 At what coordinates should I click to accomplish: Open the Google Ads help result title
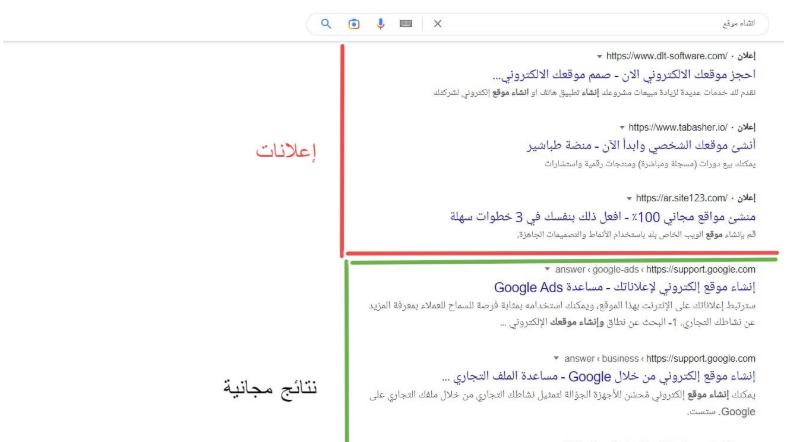tap(620, 288)
